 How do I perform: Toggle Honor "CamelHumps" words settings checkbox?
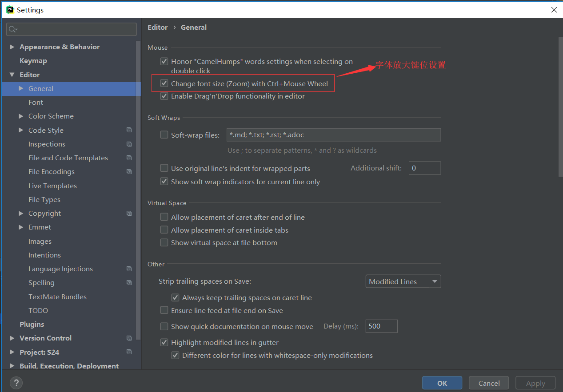point(164,61)
